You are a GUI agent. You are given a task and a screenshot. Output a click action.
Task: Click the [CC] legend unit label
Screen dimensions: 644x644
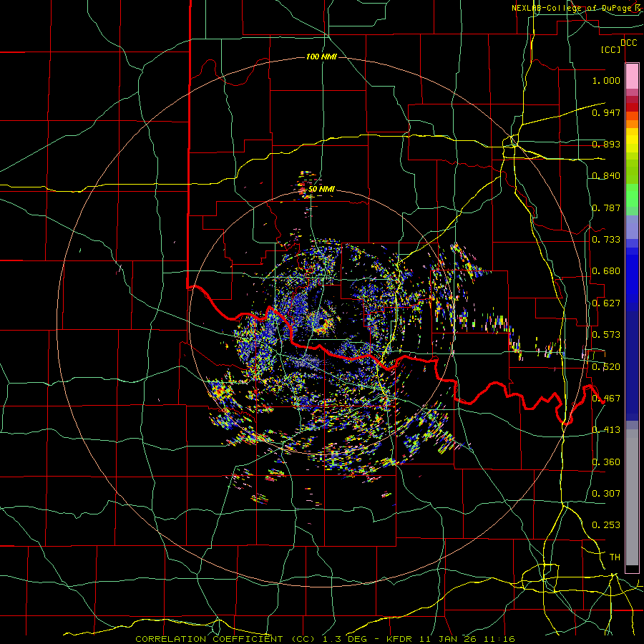pos(611,49)
